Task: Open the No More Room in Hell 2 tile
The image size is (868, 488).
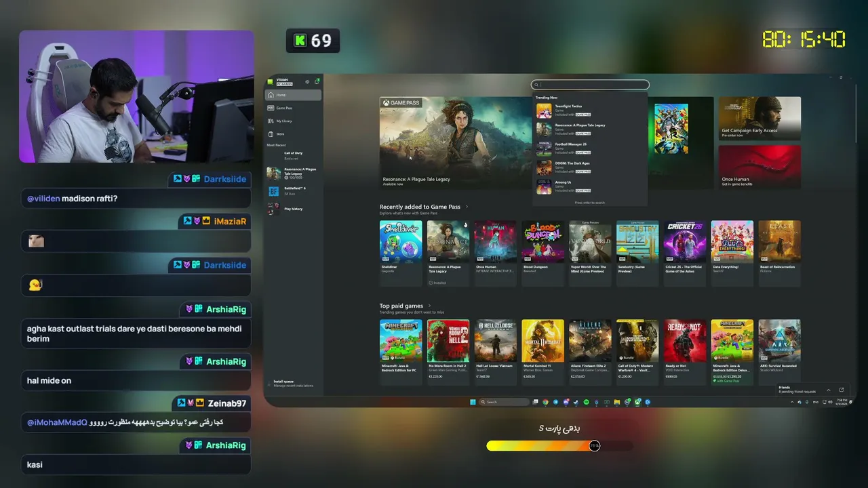Action: pos(448,351)
